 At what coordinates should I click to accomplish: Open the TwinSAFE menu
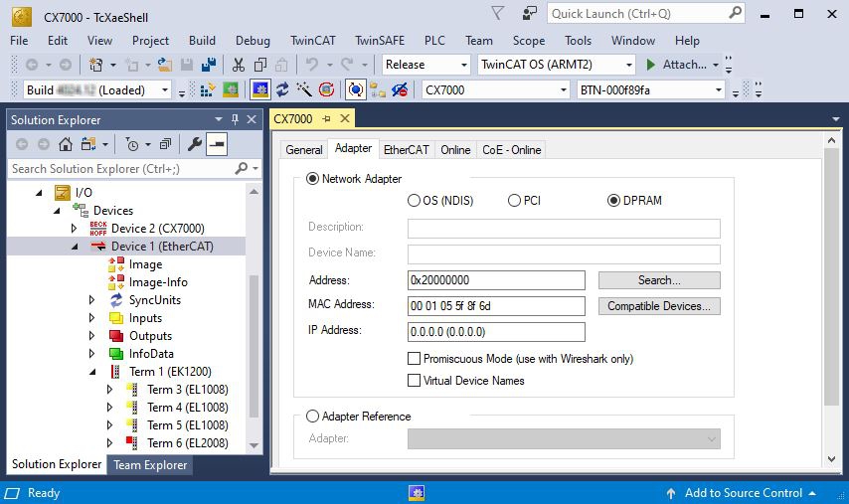tap(380, 41)
